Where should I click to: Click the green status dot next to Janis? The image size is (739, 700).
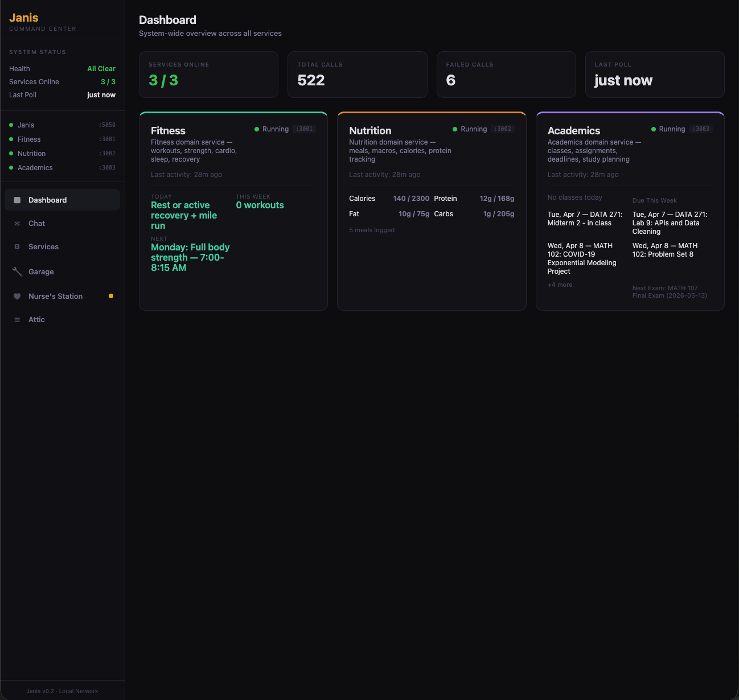(11, 125)
